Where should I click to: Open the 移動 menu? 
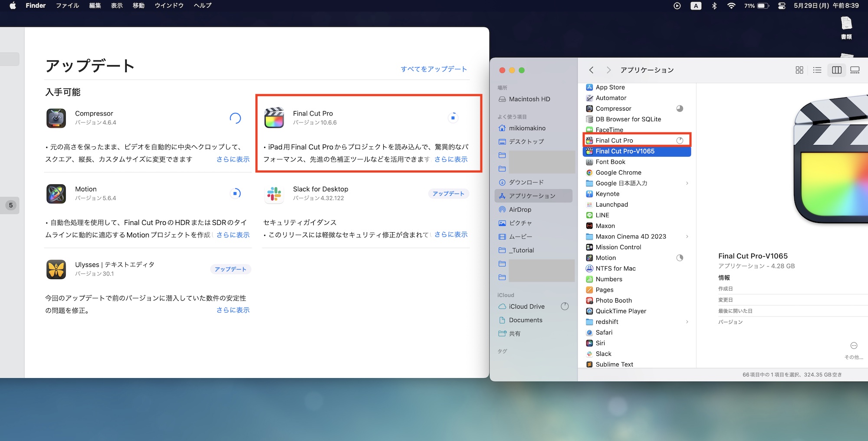tap(138, 6)
